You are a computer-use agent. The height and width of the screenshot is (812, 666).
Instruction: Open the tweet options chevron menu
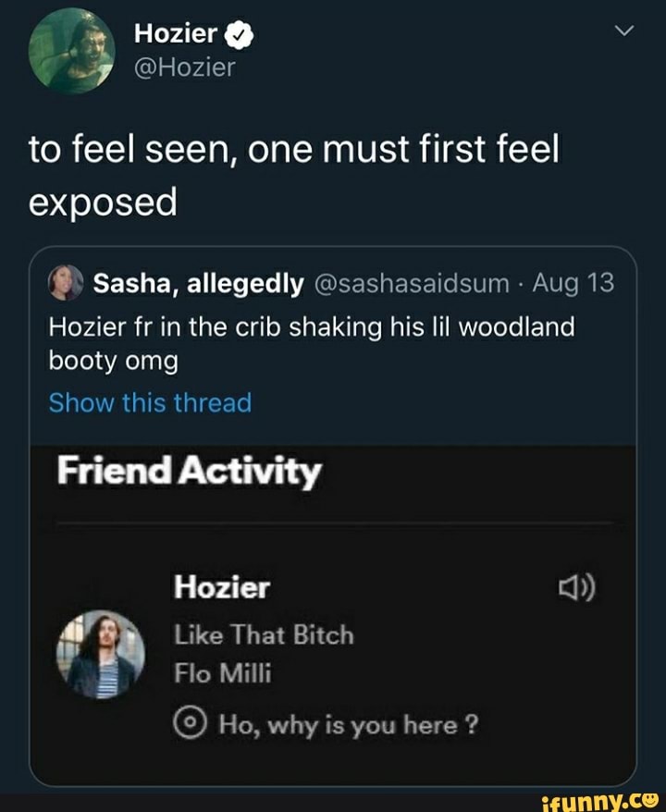(625, 32)
